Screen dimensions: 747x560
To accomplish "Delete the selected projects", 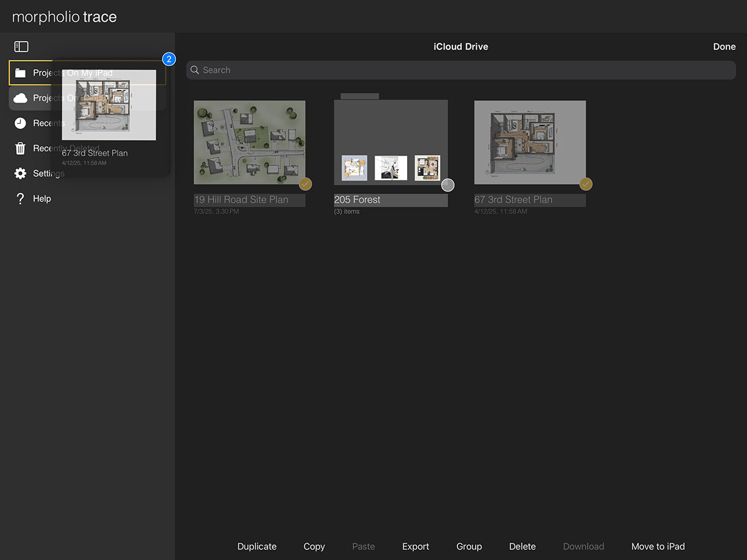I will click(522, 546).
